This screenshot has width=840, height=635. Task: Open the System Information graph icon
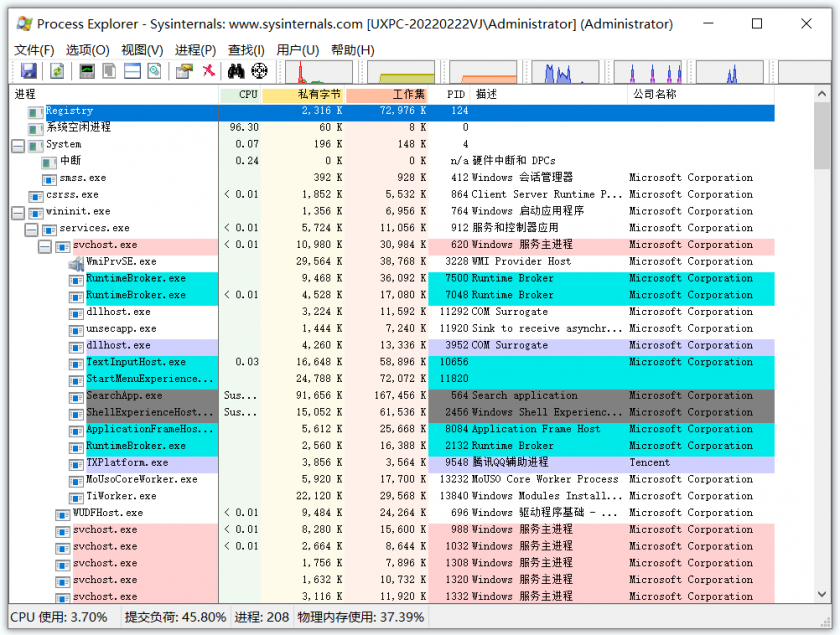tap(87, 71)
